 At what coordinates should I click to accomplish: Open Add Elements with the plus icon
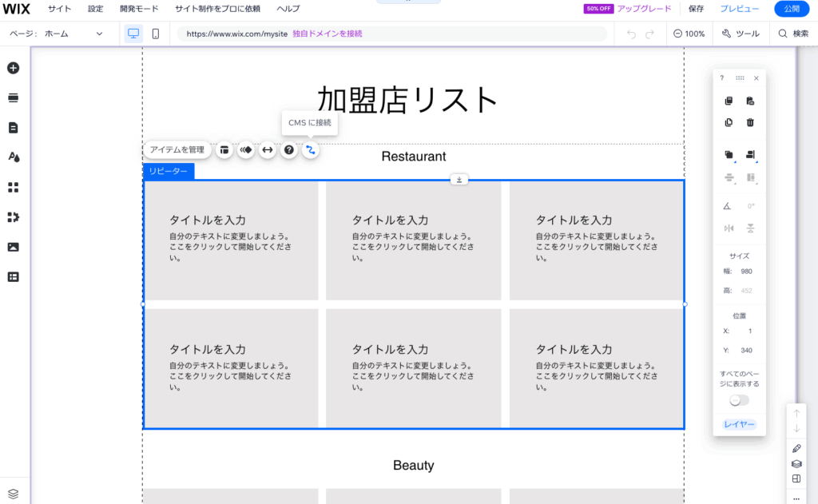(x=12, y=69)
